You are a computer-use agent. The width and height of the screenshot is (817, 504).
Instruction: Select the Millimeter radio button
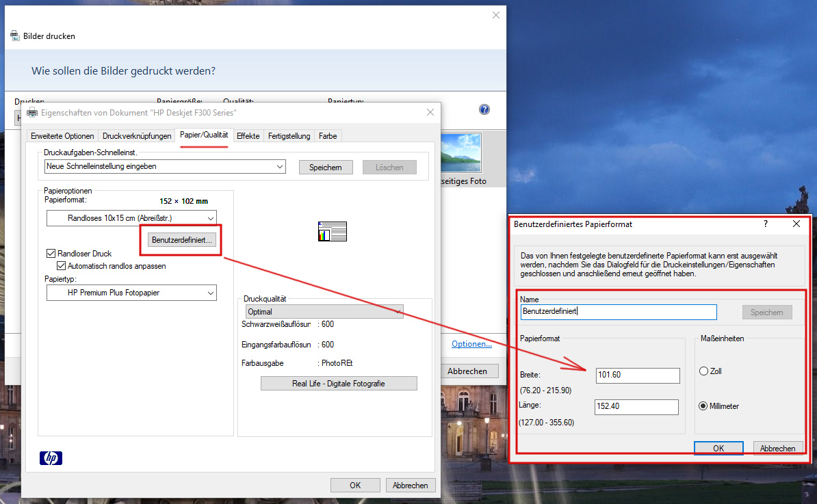click(x=703, y=406)
